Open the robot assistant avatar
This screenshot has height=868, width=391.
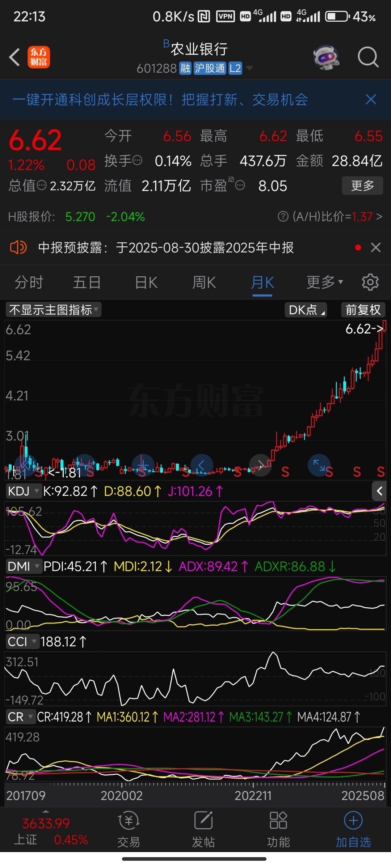[x=326, y=57]
